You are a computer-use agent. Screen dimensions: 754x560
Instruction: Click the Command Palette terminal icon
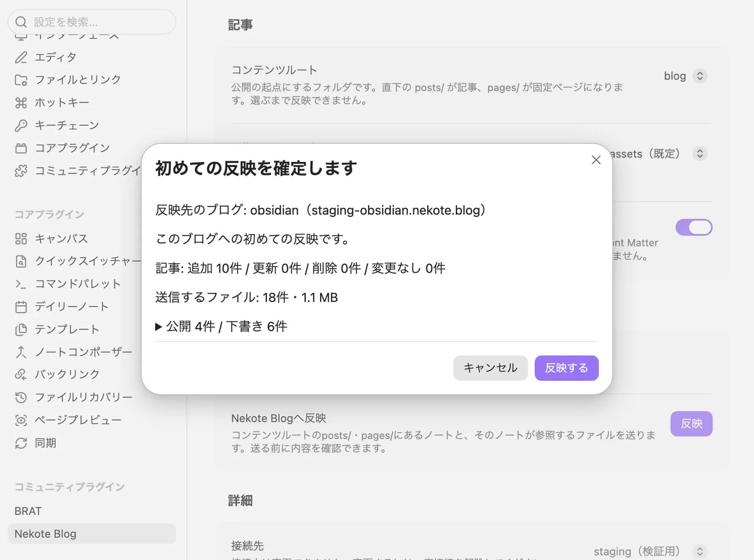pos(21,284)
